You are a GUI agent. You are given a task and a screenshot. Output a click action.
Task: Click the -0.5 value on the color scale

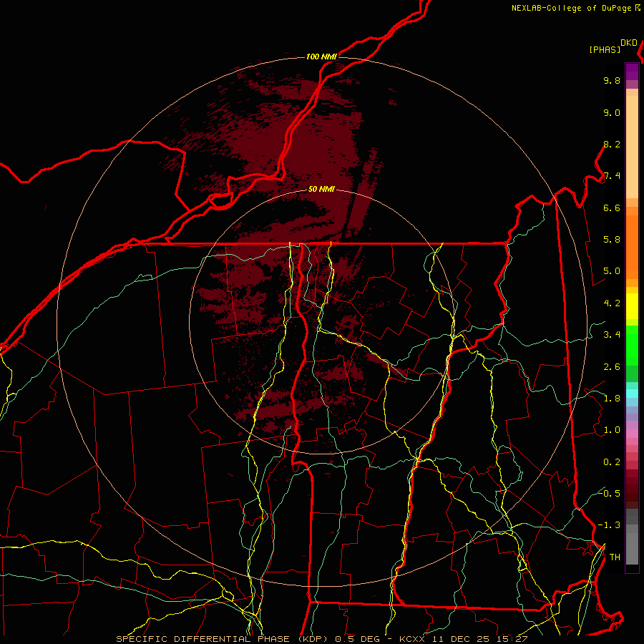tap(610, 494)
